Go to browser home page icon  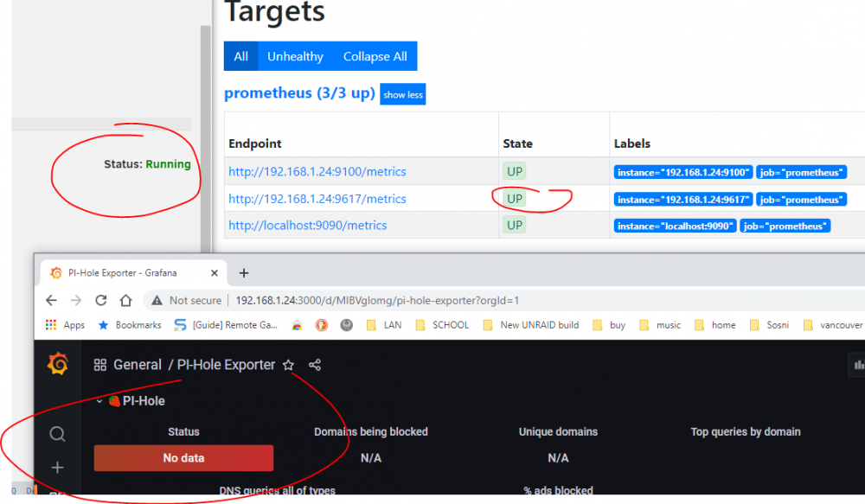tap(125, 300)
